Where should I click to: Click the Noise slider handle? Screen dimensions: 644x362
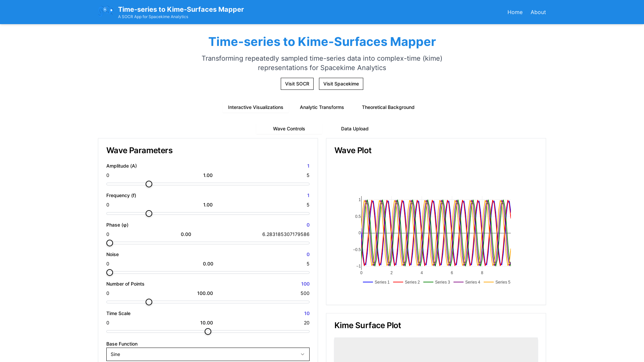[x=110, y=273]
